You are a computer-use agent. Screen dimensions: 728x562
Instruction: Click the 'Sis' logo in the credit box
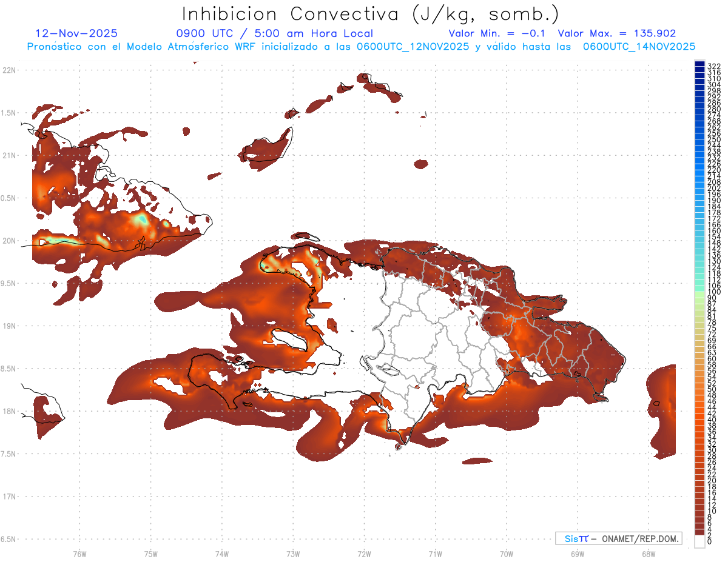click(572, 538)
